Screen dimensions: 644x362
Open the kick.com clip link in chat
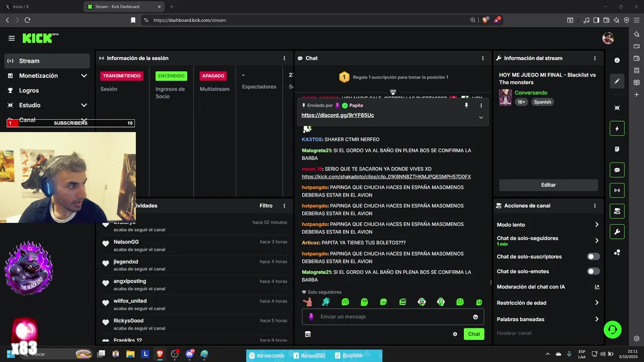click(386, 177)
